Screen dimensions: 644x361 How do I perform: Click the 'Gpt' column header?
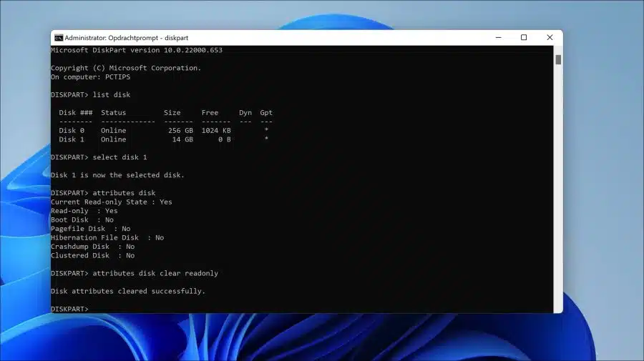point(266,112)
